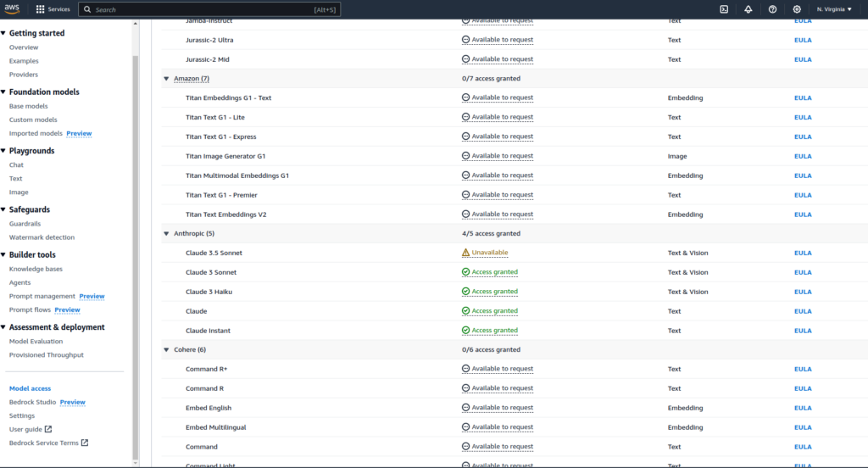This screenshot has width=868, height=468.
Task: Select Model access in sidebar
Action: (30, 388)
